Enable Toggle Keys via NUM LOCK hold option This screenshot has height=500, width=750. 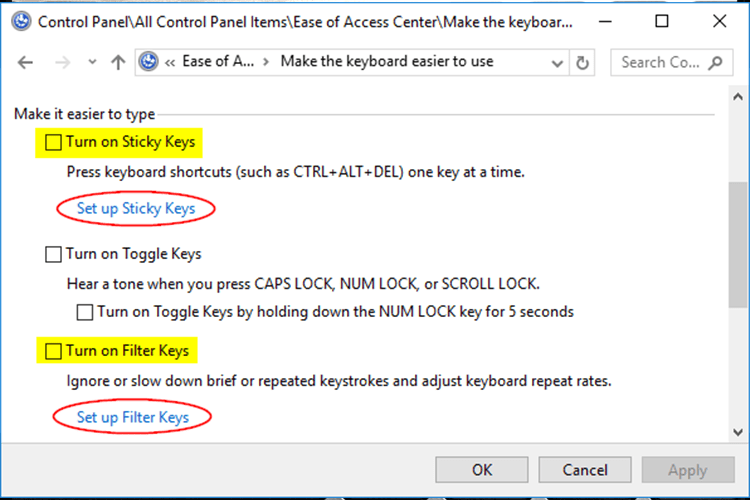[x=85, y=312]
